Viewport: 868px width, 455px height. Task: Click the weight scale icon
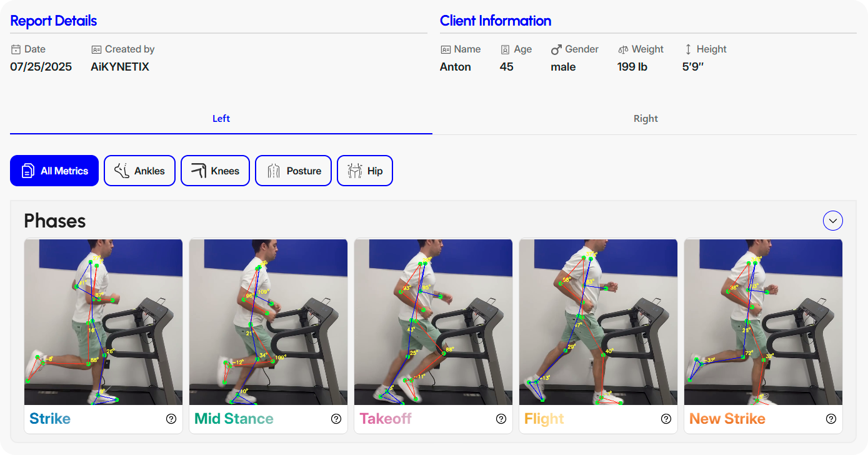(x=623, y=49)
